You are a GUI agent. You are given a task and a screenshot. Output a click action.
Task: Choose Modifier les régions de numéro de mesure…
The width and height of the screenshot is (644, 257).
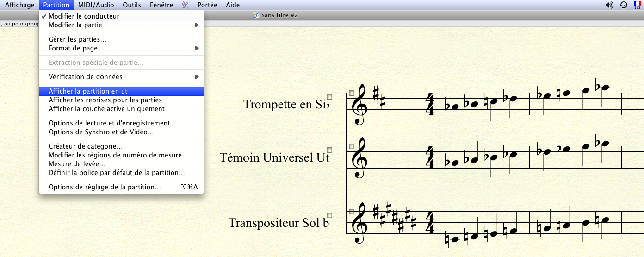[x=121, y=155]
